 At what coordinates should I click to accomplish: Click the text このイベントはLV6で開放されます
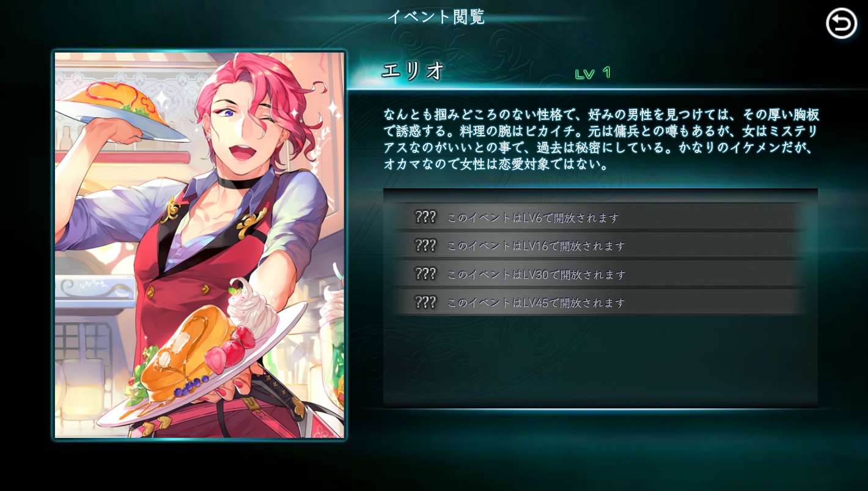(x=533, y=218)
